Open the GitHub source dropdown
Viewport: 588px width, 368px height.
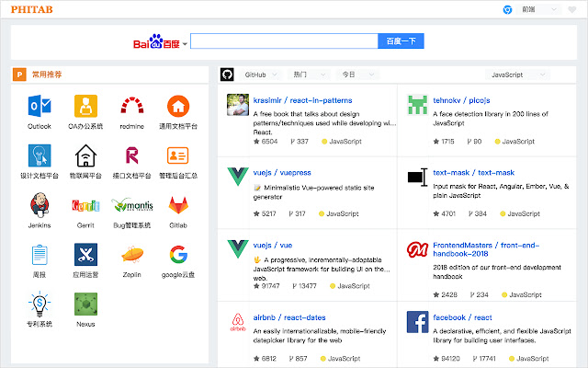(x=261, y=75)
